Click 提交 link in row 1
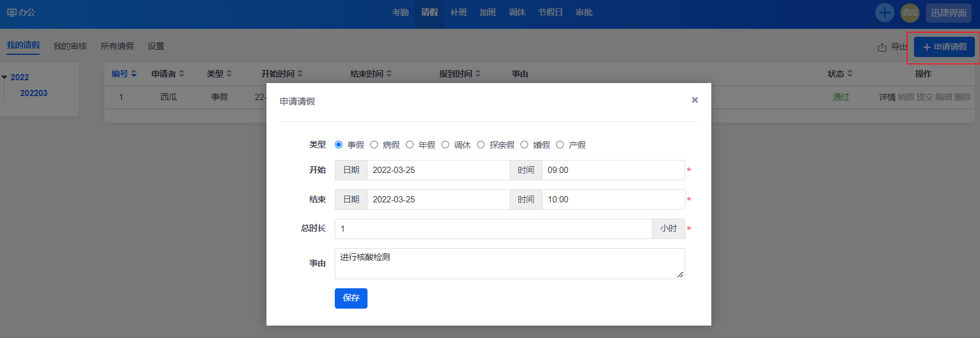The height and width of the screenshot is (338, 980). coord(925,97)
